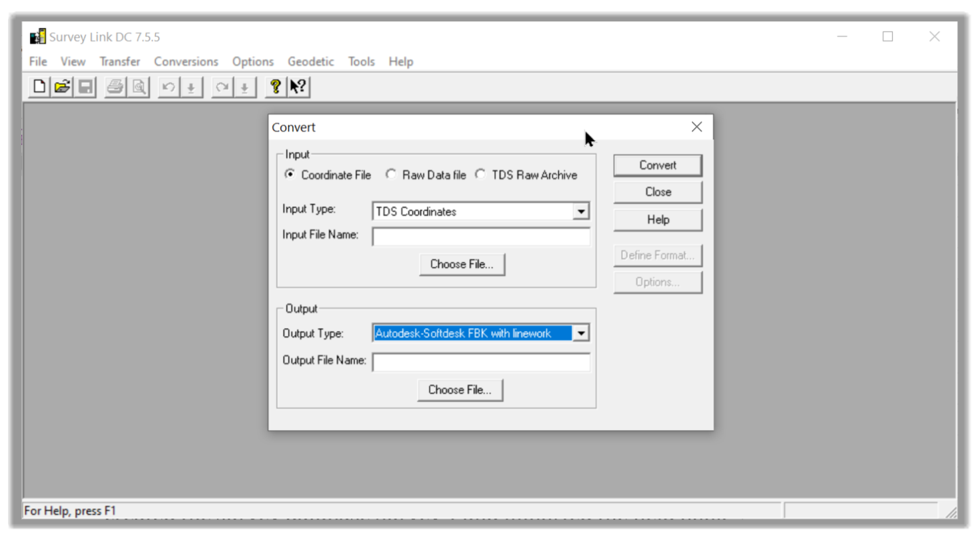980x542 pixels.
Task: Click Choose File... under Output
Action: click(460, 390)
